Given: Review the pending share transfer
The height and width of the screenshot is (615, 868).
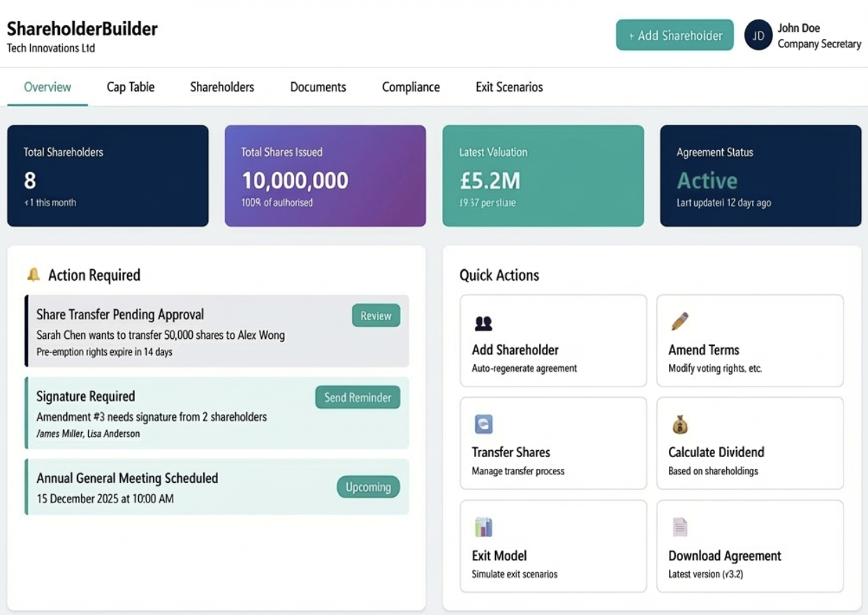Looking at the screenshot, I should (375, 315).
